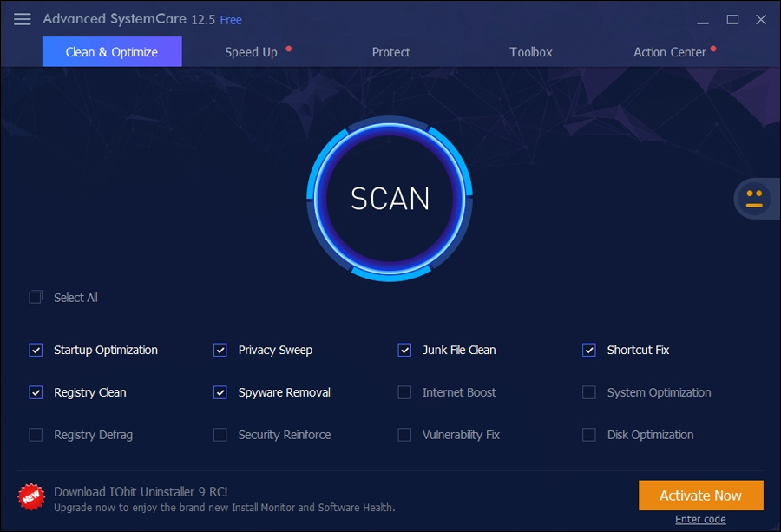Click the 'Upgrade now to enjoy' promo text

click(224, 508)
